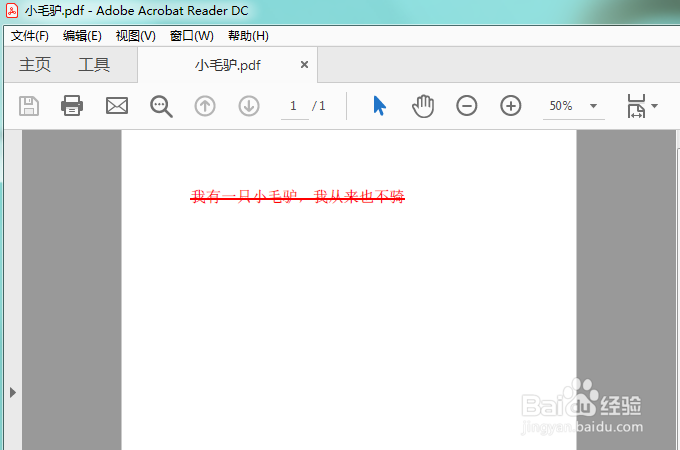Open the 窗口(W) menu

(x=192, y=36)
